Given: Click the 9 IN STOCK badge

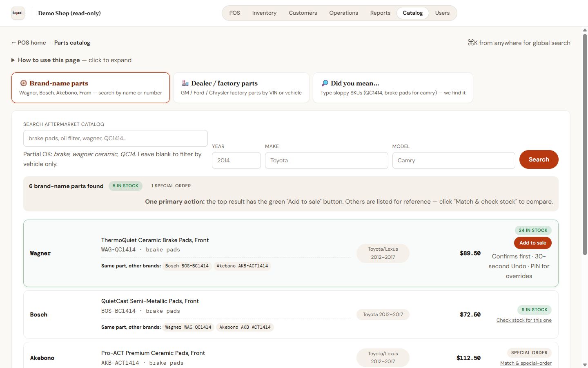Looking at the screenshot, I should coord(535,310).
